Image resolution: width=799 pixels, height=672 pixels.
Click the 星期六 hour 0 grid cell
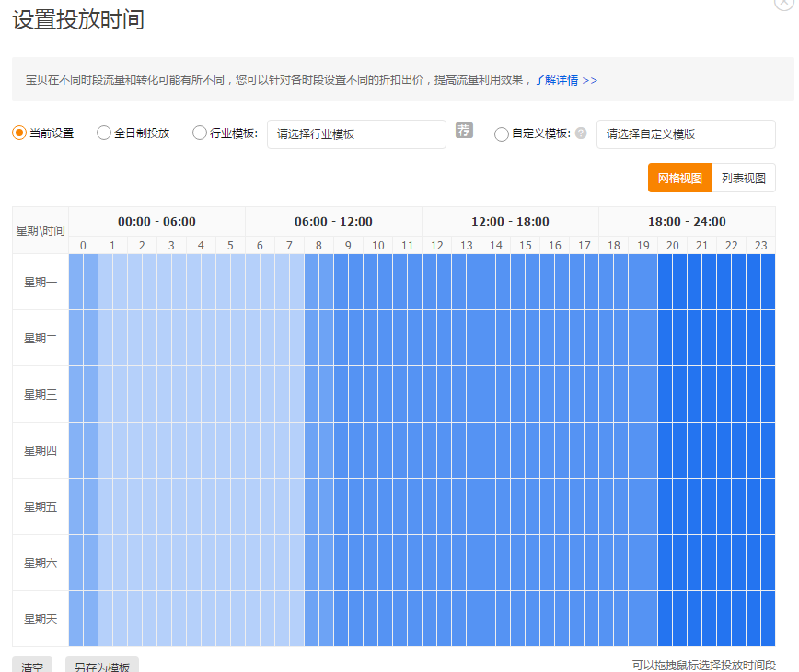point(84,562)
